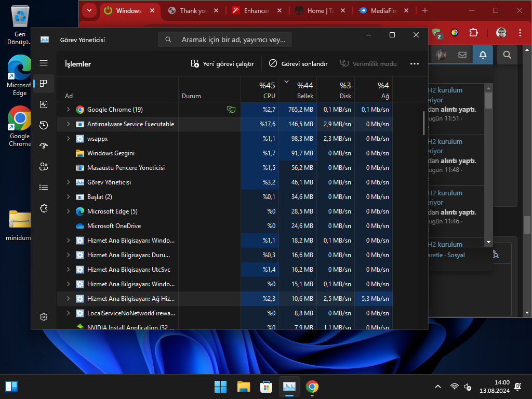
Task: Open the Services page in sidebar
Action: pyautogui.click(x=44, y=208)
